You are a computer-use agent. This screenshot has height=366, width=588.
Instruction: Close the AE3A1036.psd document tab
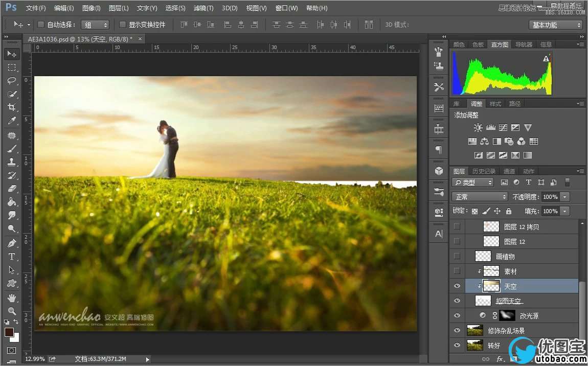tap(140, 39)
